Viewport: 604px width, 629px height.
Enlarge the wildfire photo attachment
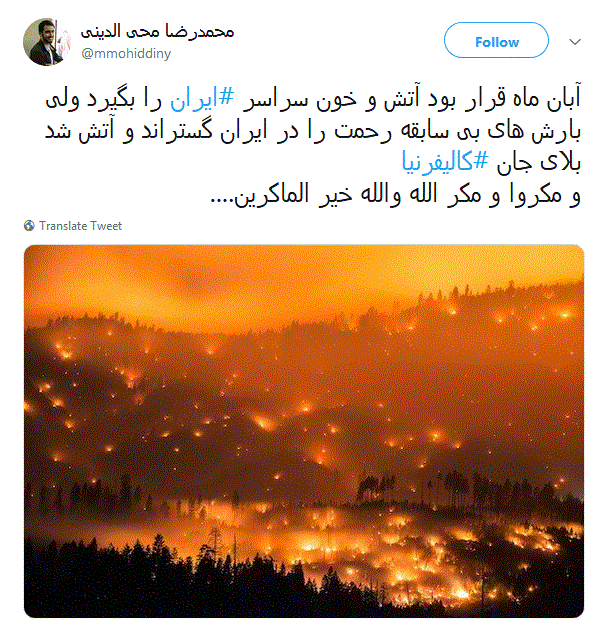pyautogui.click(x=304, y=431)
